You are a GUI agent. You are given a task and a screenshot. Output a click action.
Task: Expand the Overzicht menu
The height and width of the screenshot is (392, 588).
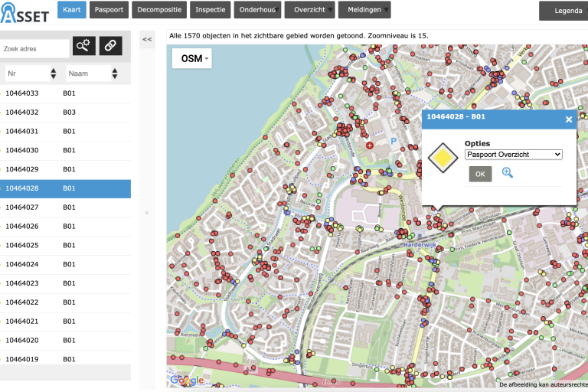pos(309,10)
